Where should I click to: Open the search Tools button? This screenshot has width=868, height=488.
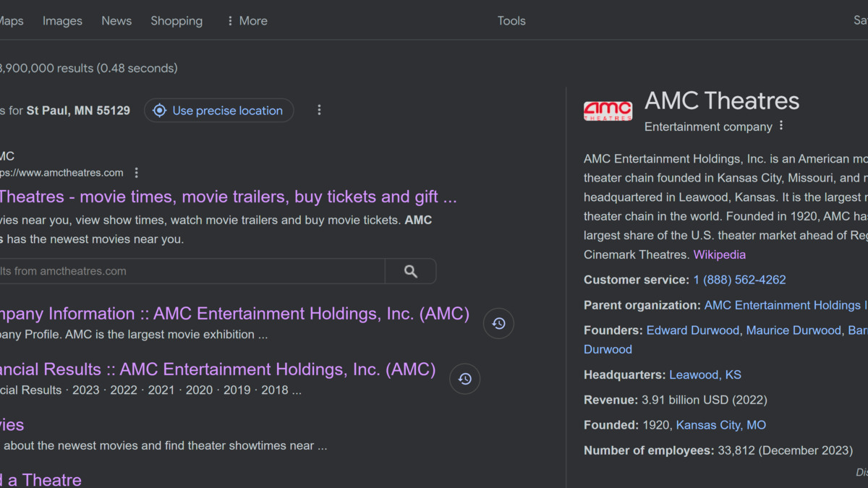511,21
